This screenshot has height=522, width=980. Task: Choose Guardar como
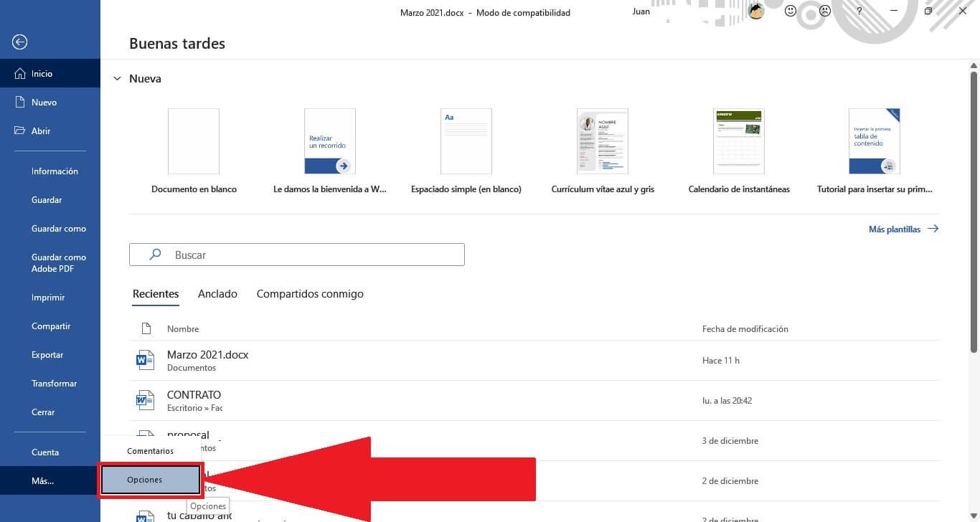50,228
